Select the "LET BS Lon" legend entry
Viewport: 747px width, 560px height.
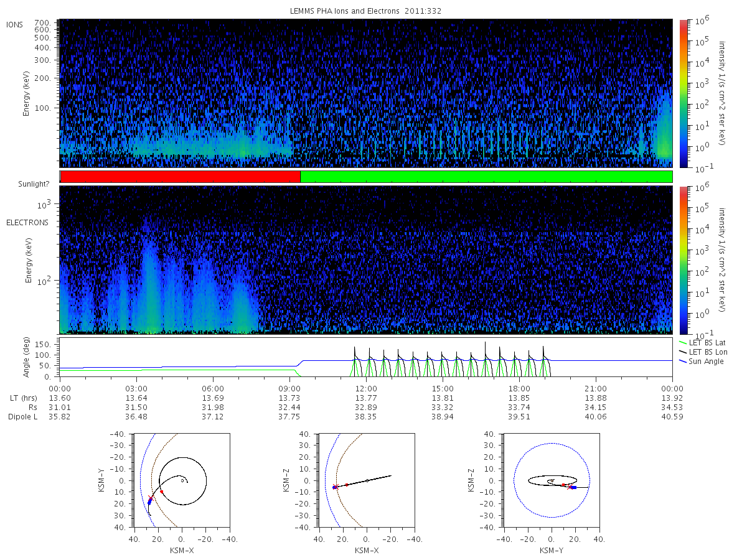(x=703, y=352)
